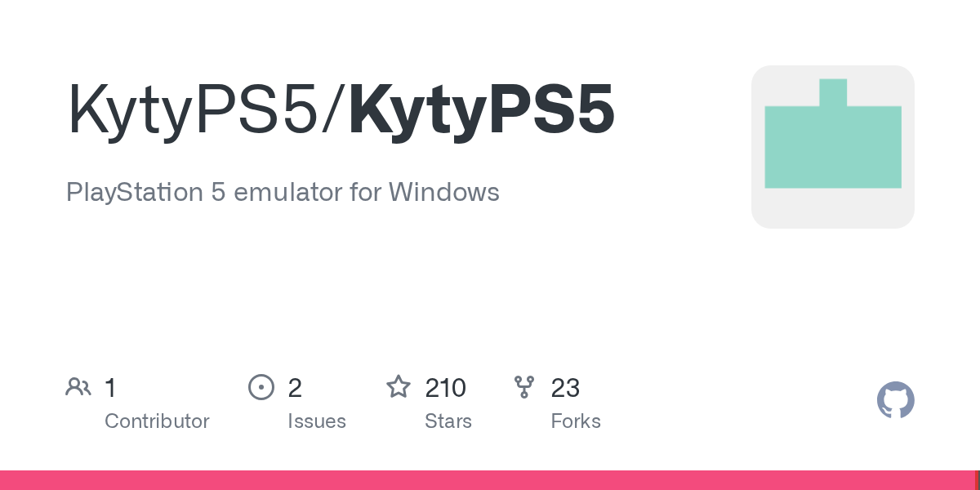This screenshot has width=980, height=490.
Task: Select the teal repository avatar image
Action: [x=833, y=134]
